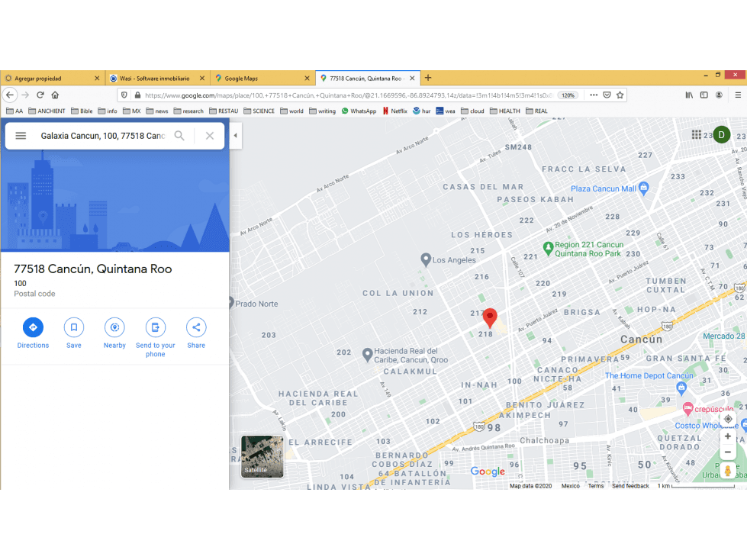This screenshot has width=747, height=560.
Task: Collapse the side panel arrow
Action: [235, 136]
